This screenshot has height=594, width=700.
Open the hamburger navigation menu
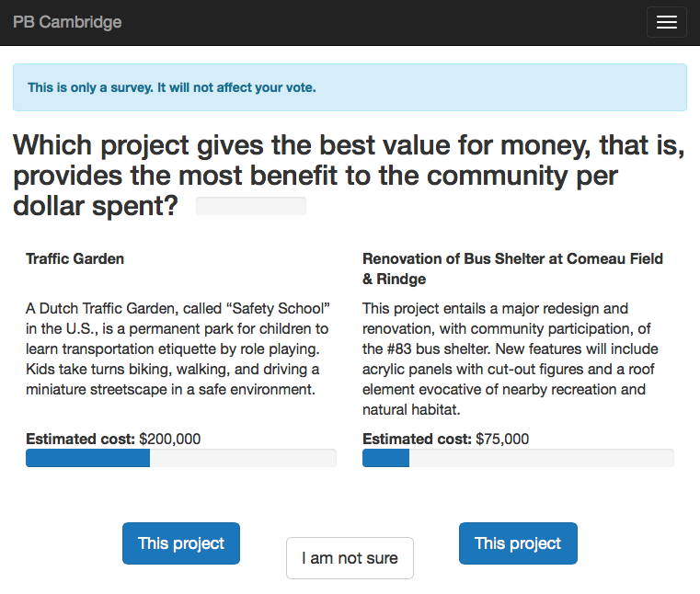tap(666, 22)
